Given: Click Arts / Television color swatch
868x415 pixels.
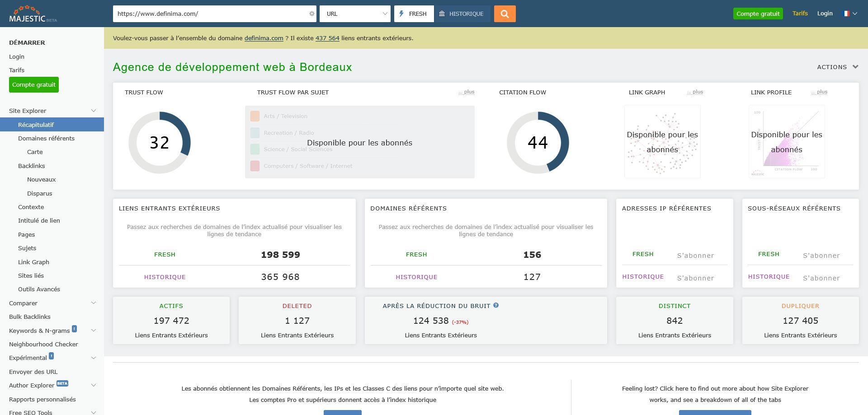Looking at the screenshot, I should (255, 116).
